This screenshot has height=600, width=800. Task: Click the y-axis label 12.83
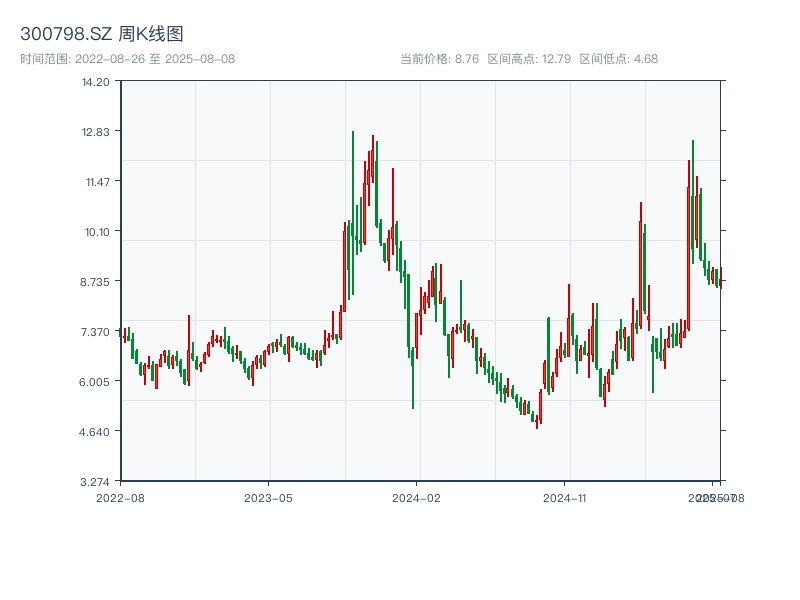(95, 132)
